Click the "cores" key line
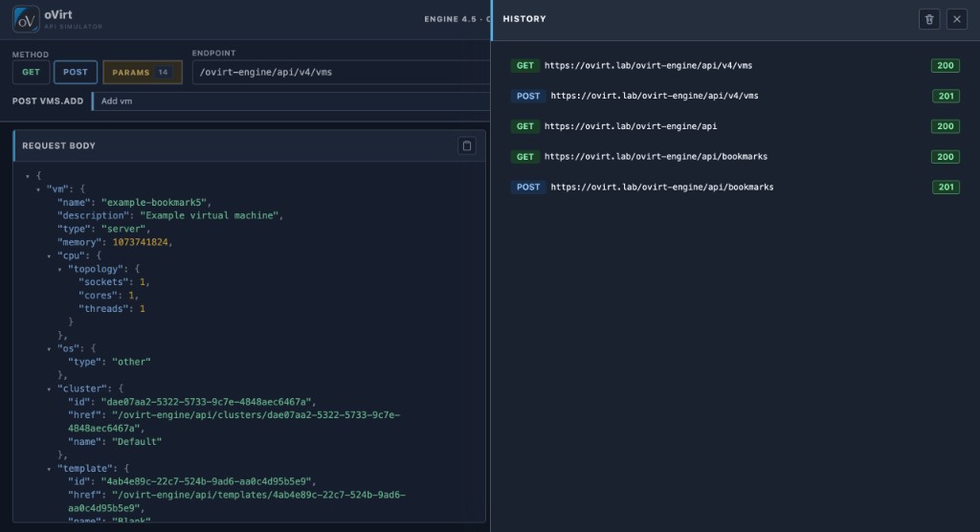This screenshot has height=532, width=980. (109, 296)
